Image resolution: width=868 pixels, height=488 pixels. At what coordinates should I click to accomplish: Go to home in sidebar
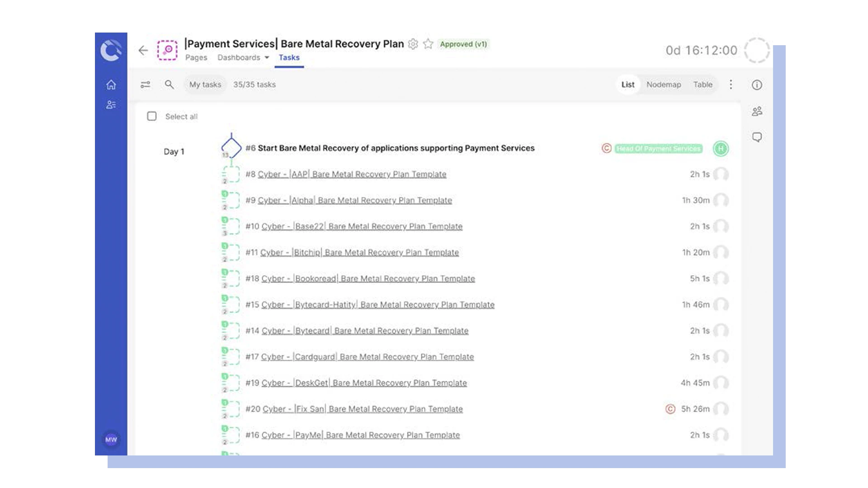click(x=111, y=84)
